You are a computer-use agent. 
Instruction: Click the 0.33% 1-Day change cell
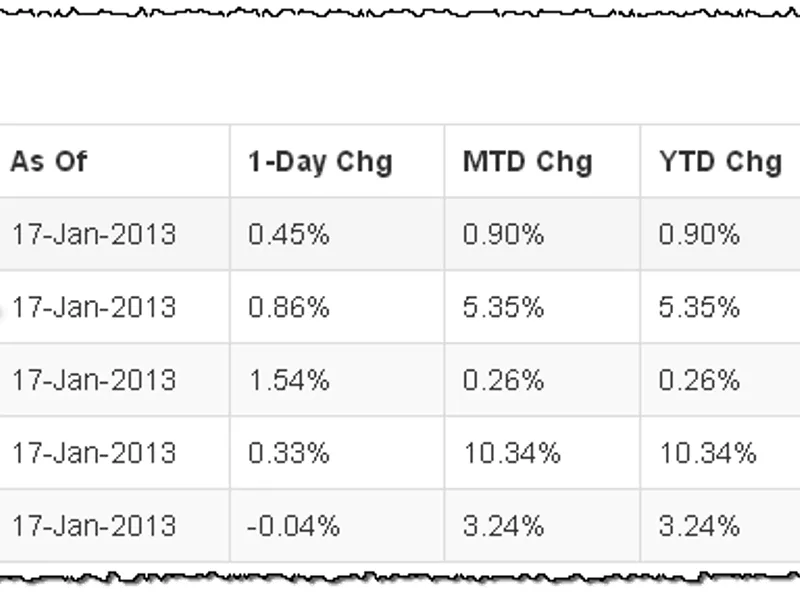click(289, 453)
